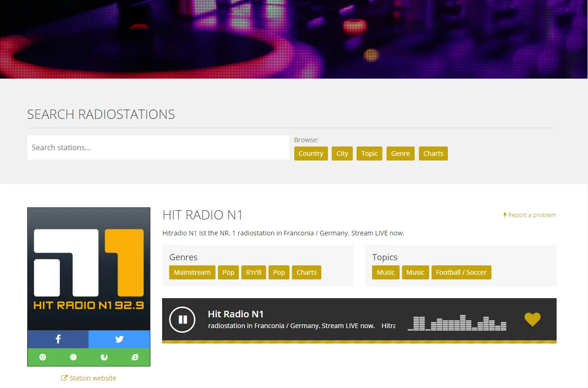The width and height of the screenshot is (588, 388).
Task: Select the Pop tag beside genre Charts
Action: (279, 272)
